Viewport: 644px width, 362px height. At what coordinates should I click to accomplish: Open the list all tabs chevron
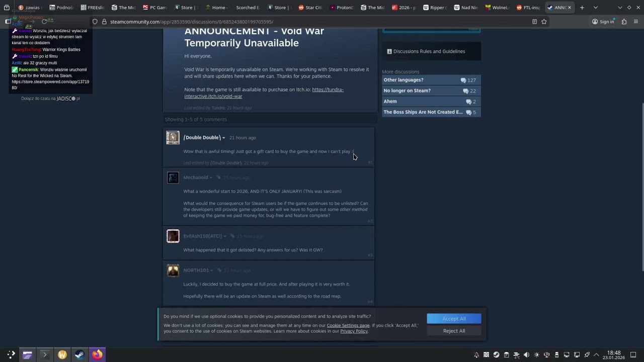coord(596,8)
